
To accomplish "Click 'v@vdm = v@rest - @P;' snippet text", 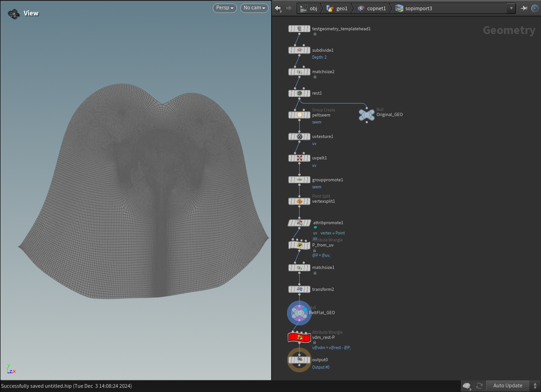I will coord(331,347).
